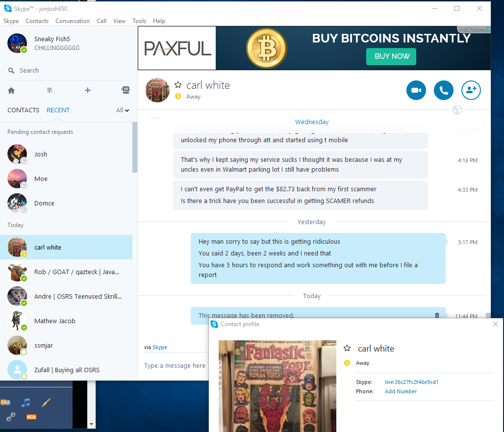The height and width of the screenshot is (432, 504).
Task: Open the Zufall | Buying all OSRS conversation
Action: [x=66, y=370]
